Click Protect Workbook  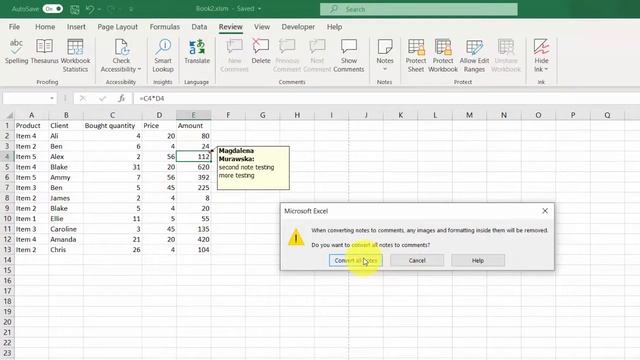[443, 56]
